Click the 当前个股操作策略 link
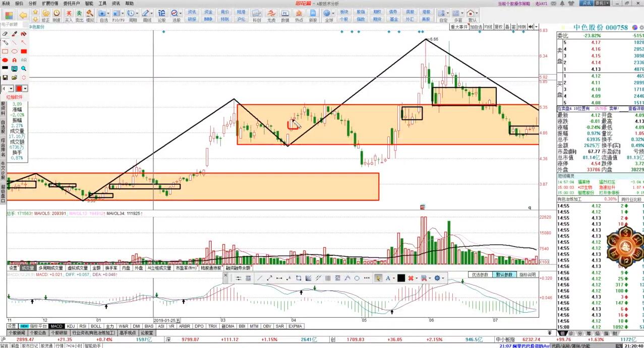This screenshot has width=644, height=348. [514, 4]
